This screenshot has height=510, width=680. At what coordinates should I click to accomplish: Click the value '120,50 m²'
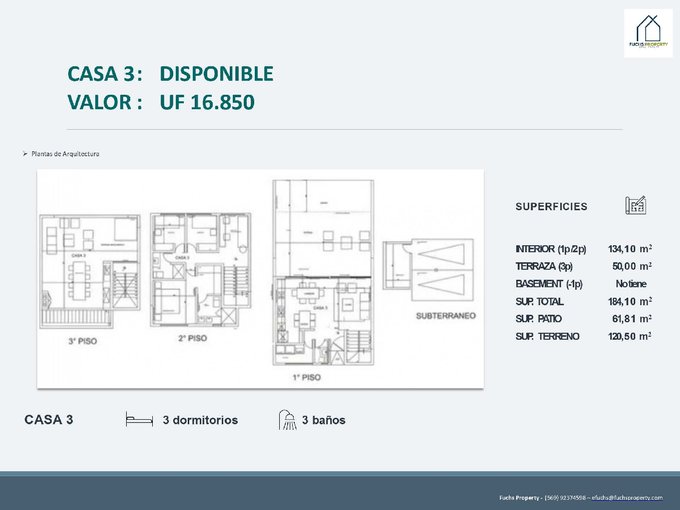[x=630, y=336]
